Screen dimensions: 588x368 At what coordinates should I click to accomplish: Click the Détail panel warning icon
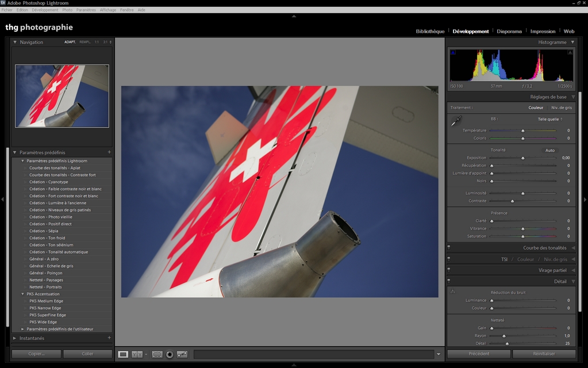click(453, 291)
